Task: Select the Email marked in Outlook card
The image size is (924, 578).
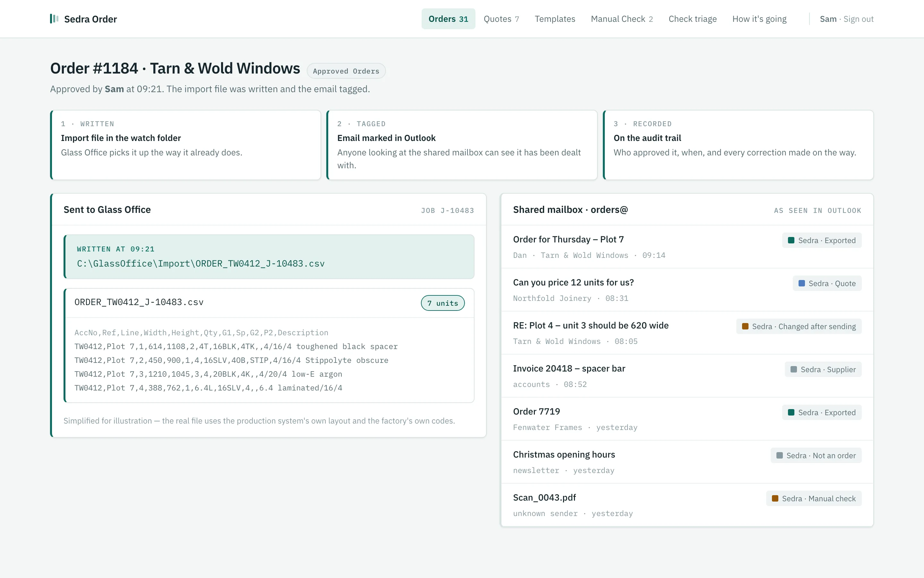Action: pos(462,145)
